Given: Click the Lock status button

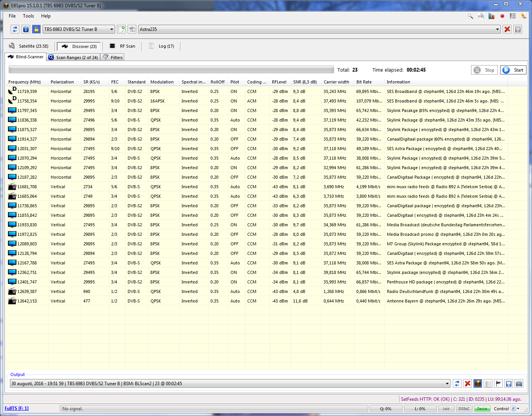Looking at the screenshot, I should [x=446, y=409].
